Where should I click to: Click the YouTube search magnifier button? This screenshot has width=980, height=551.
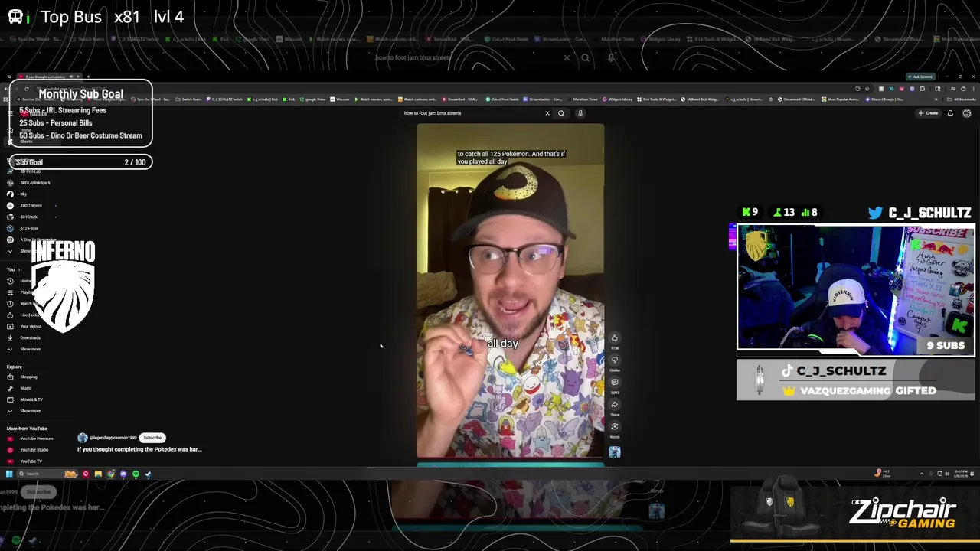pyautogui.click(x=561, y=113)
